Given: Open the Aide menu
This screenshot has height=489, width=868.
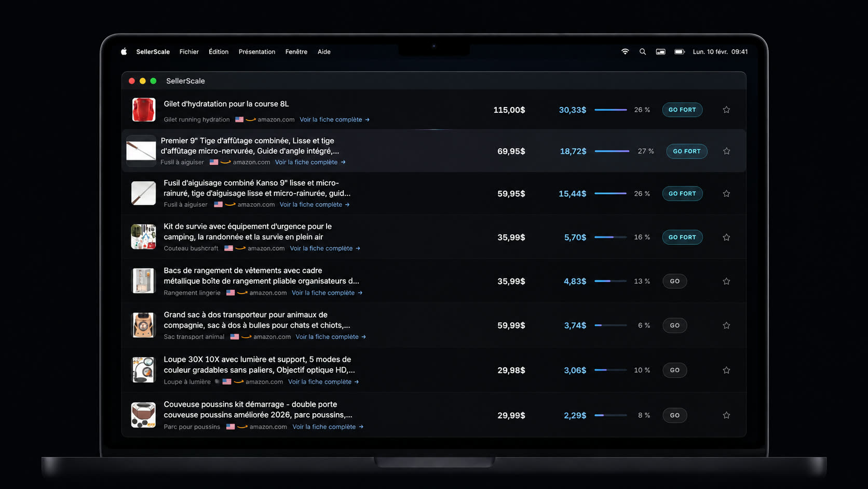Looking at the screenshot, I should click(x=324, y=51).
